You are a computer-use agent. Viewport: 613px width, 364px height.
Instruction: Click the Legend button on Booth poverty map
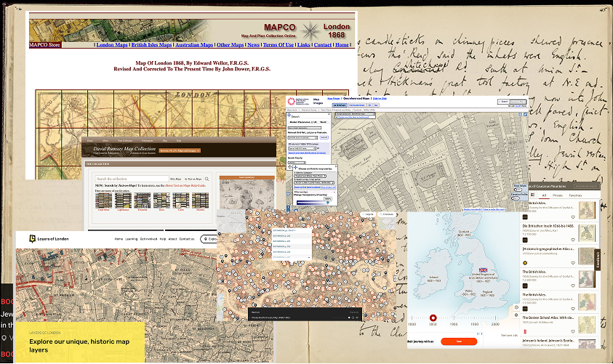click(368, 214)
